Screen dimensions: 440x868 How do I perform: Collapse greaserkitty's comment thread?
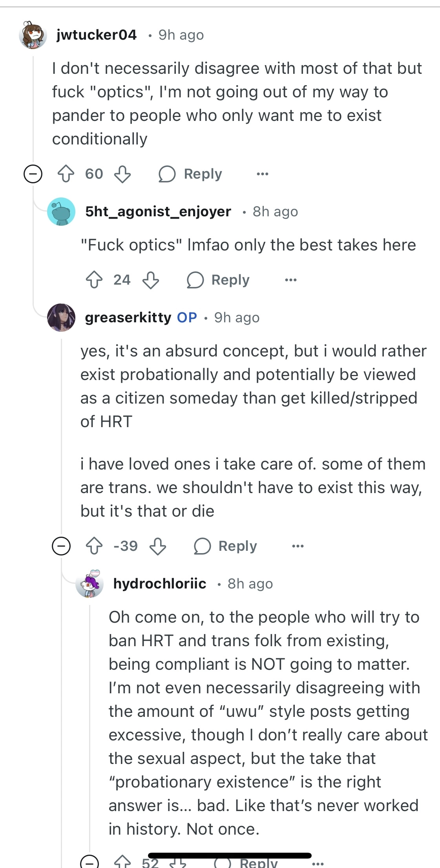click(x=61, y=546)
